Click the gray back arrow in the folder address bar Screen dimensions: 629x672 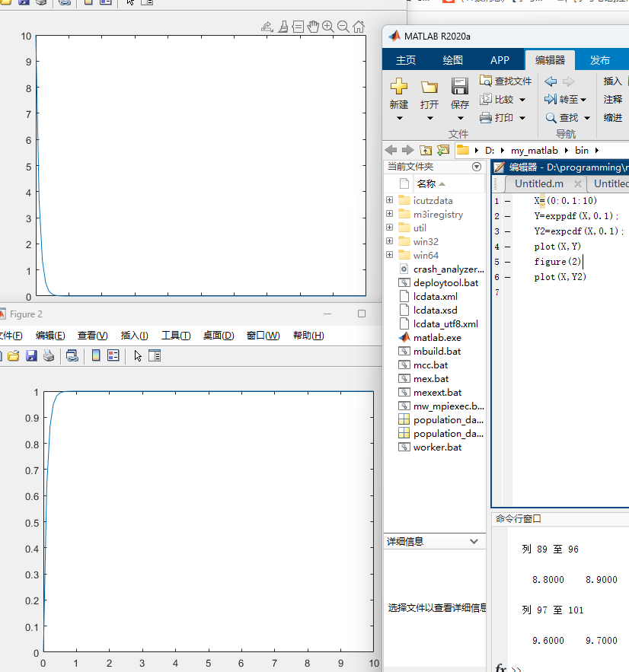pyautogui.click(x=391, y=150)
